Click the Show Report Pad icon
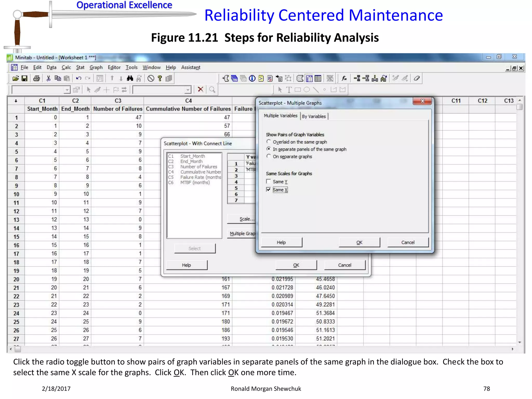The height and width of the screenshot is (399, 532). 270,78
